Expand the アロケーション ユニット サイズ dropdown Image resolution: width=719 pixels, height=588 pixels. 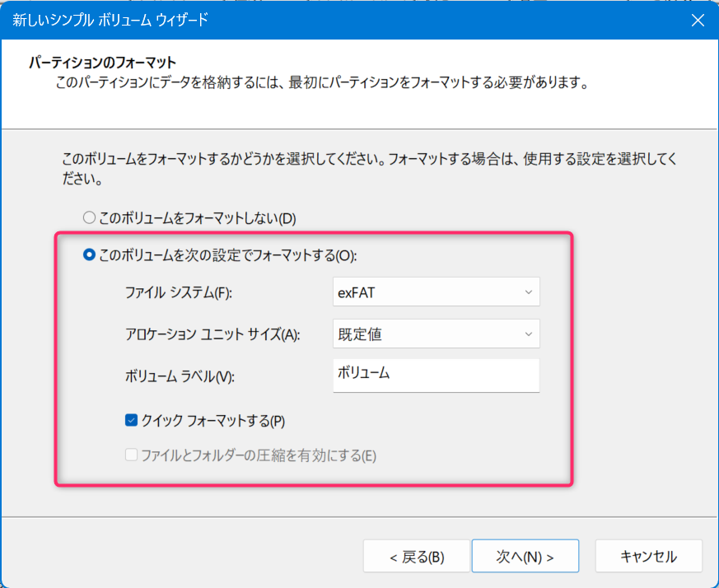tap(436, 334)
